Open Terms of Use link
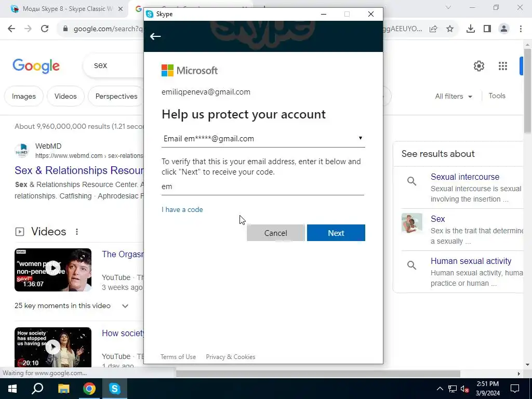This screenshot has width=532, height=399. click(178, 357)
